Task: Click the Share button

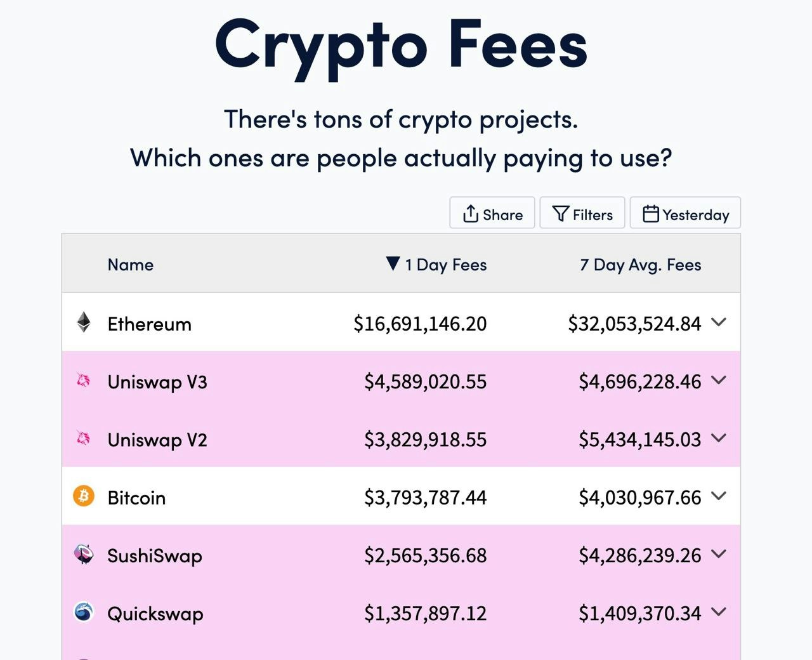Action: [x=492, y=213]
